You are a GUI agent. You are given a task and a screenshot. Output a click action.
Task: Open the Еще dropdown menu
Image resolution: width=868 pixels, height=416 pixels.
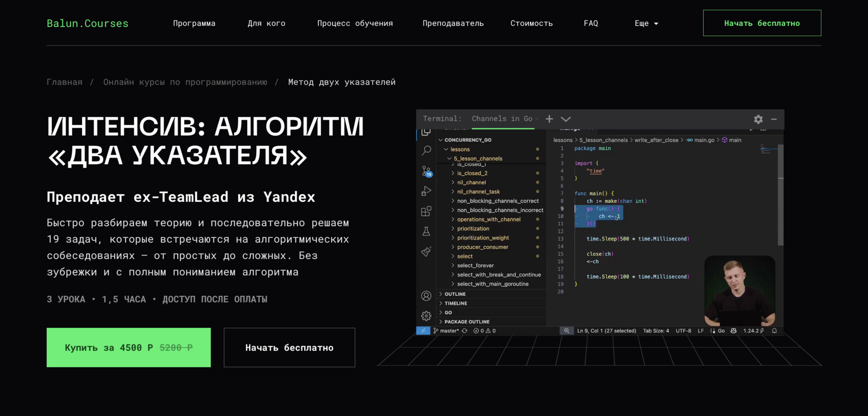click(646, 23)
